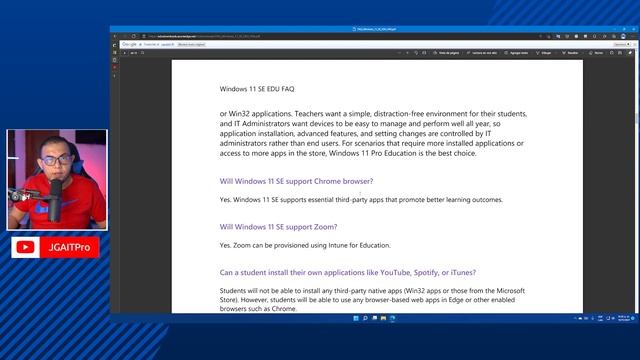Click the webcam video overlay

57,180
